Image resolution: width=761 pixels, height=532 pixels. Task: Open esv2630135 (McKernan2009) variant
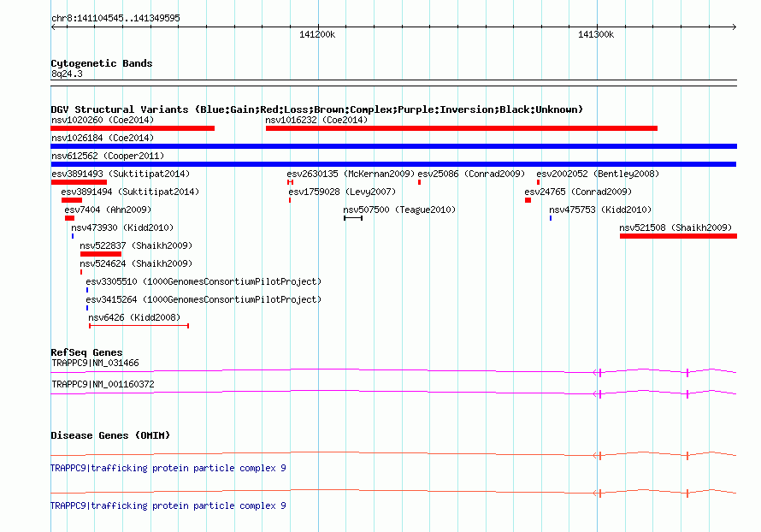tap(351, 174)
